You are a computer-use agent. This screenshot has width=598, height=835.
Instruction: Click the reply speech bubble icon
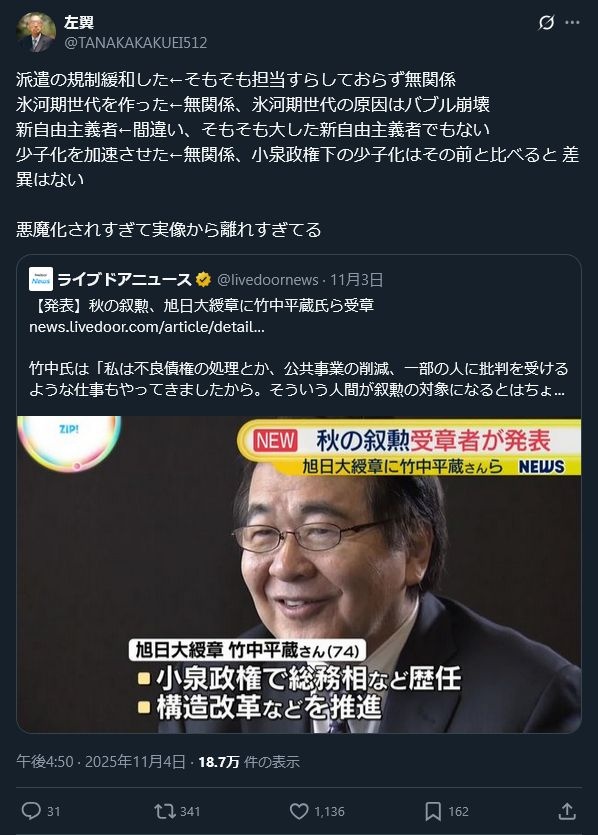pyautogui.click(x=31, y=811)
